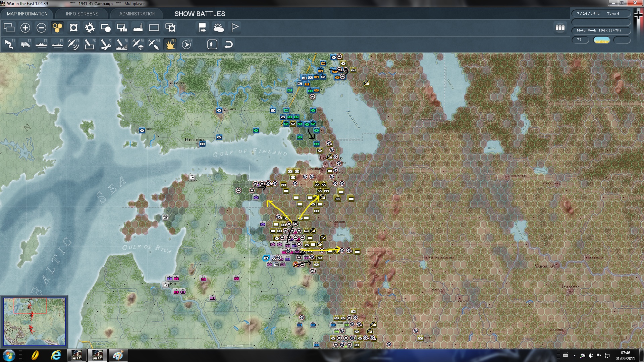Click the rectangle-with-circle icon in the toolbar

(106, 28)
